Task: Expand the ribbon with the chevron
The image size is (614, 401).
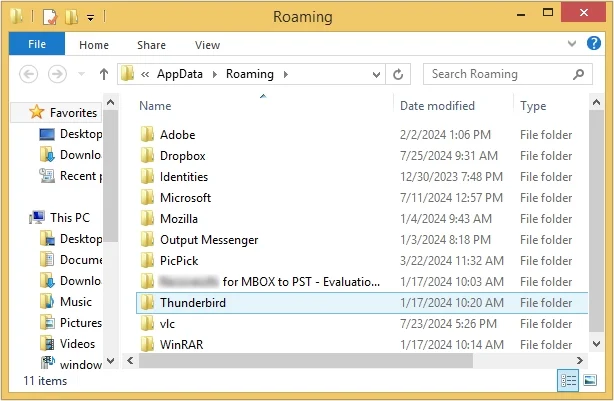Action: tap(572, 43)
